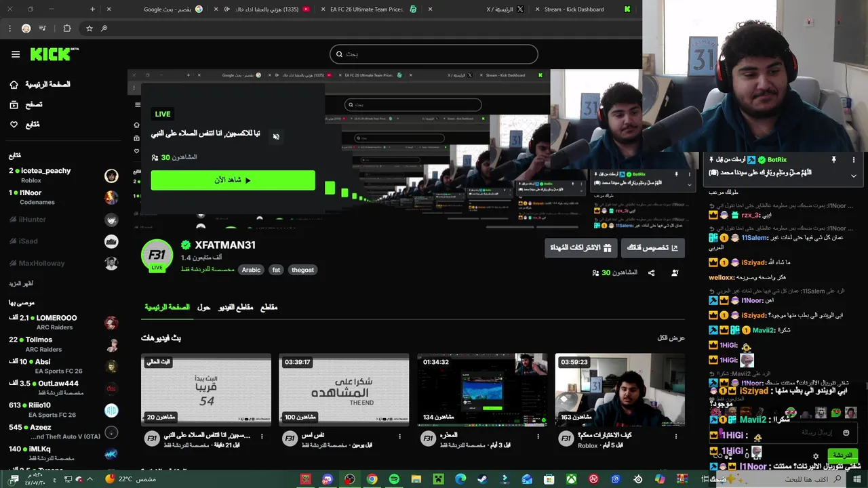This screenshot has height=488, width=868.
Task: Expand أظهر المزيد in the following list
Action: [x=21, y=283]
